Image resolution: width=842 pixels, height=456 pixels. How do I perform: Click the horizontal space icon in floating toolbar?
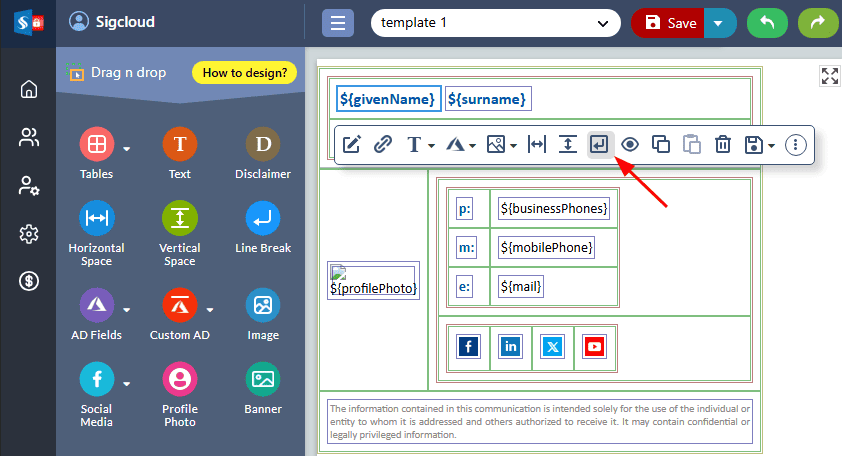coord(537,144)
